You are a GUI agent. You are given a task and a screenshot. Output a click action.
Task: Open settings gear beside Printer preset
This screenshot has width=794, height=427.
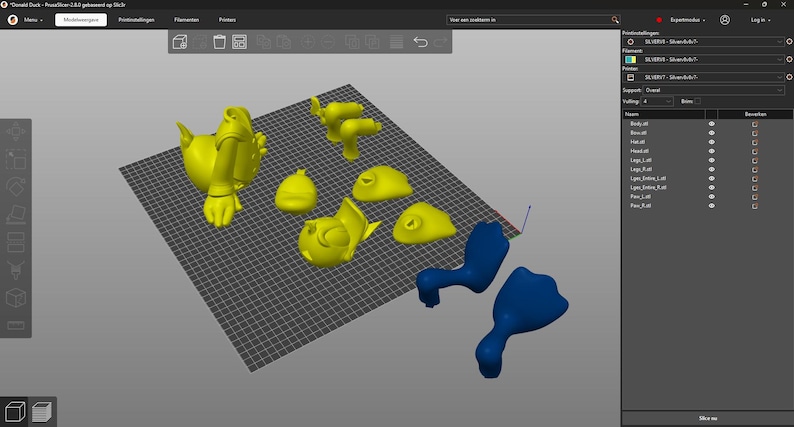coord(789,77)
